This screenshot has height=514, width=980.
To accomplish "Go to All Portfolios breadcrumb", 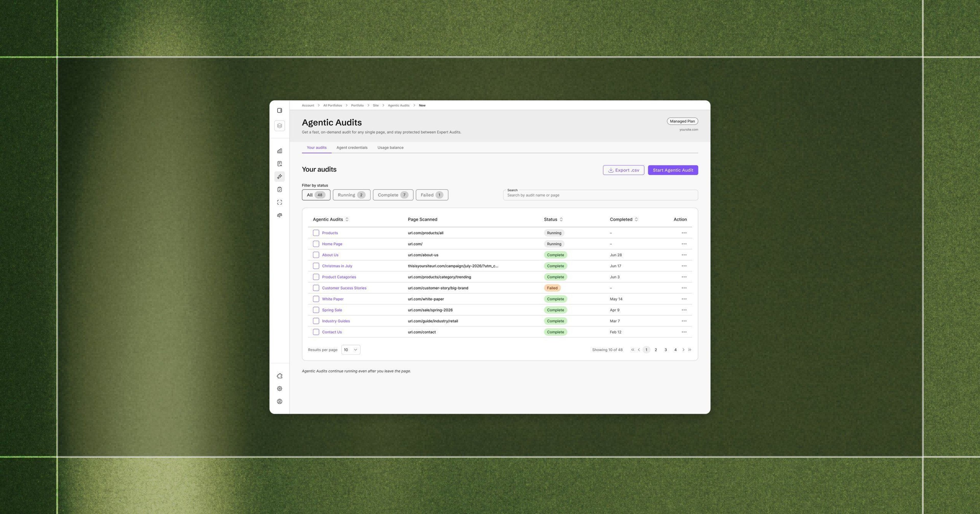I will click(x=333, y=105).
